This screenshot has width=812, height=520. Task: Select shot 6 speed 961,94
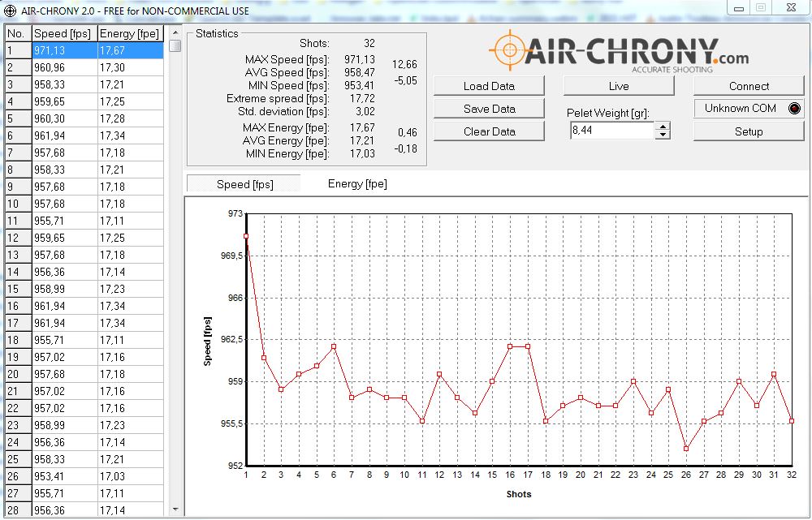coord(65,135)
